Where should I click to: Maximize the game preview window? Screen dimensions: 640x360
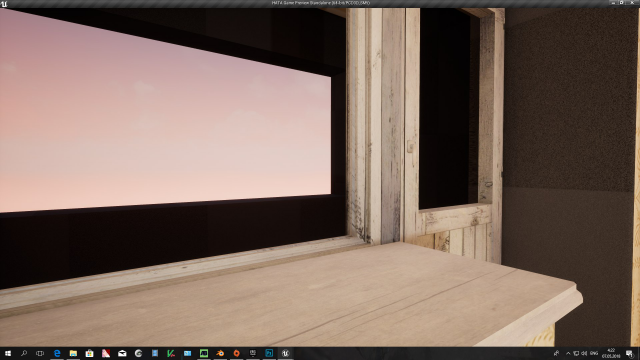pyautogui.click(x=622, y=3)
